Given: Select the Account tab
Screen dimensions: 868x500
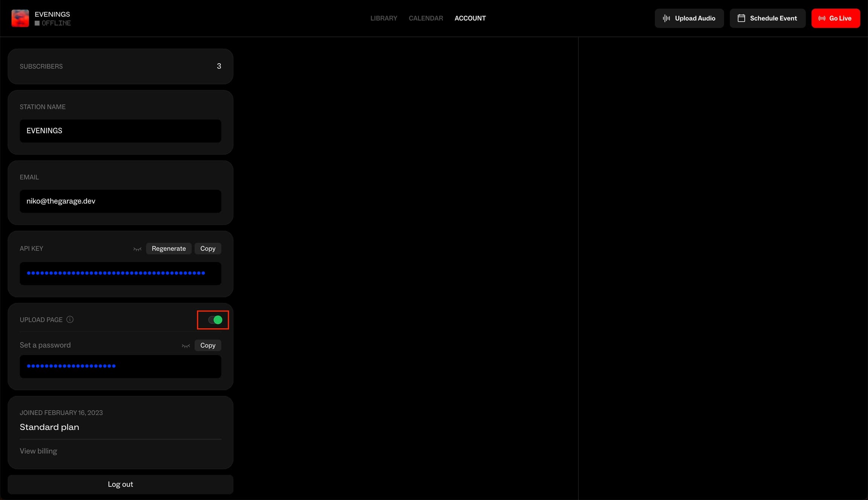Looking at the screenshot, I should (x=470, y=18).
